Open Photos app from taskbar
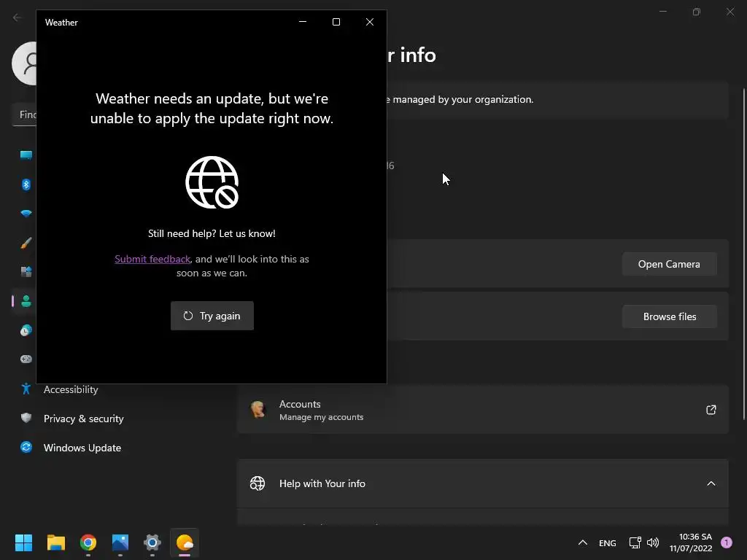 120,542
